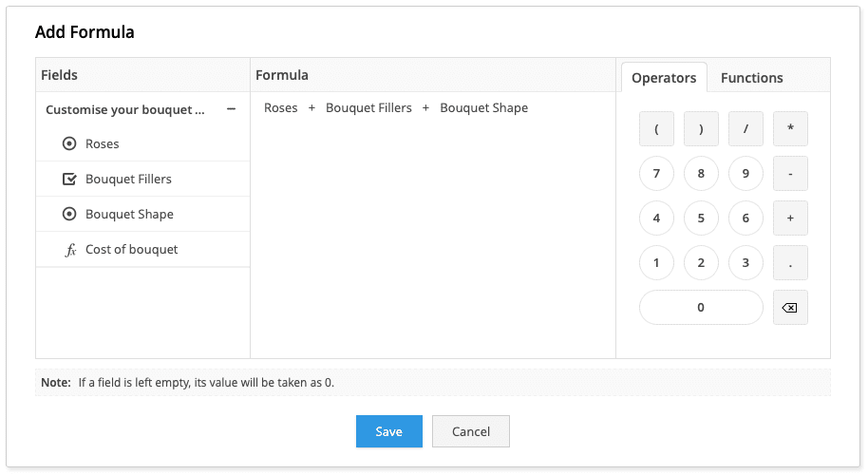Click the Bouquet Fillers checkbox field icon
Viewport: 868px width, 475px height.
68,180
